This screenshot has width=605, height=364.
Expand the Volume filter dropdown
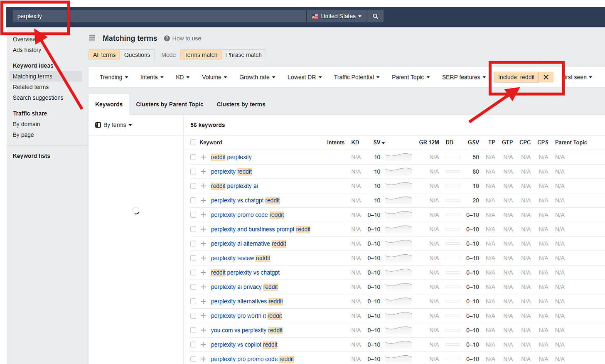pos(214,77)
